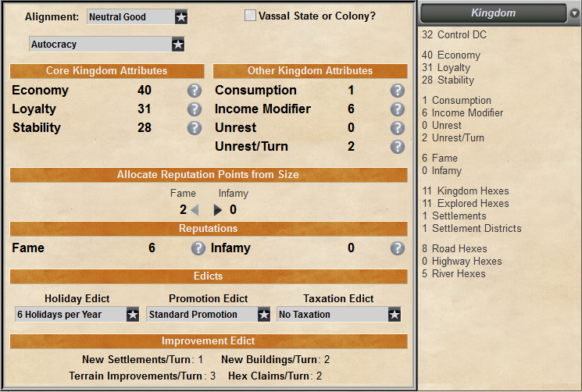Click the arrow button beside the Kingdom header
Screen dimensions: 582x392
(x=574, y=13)
